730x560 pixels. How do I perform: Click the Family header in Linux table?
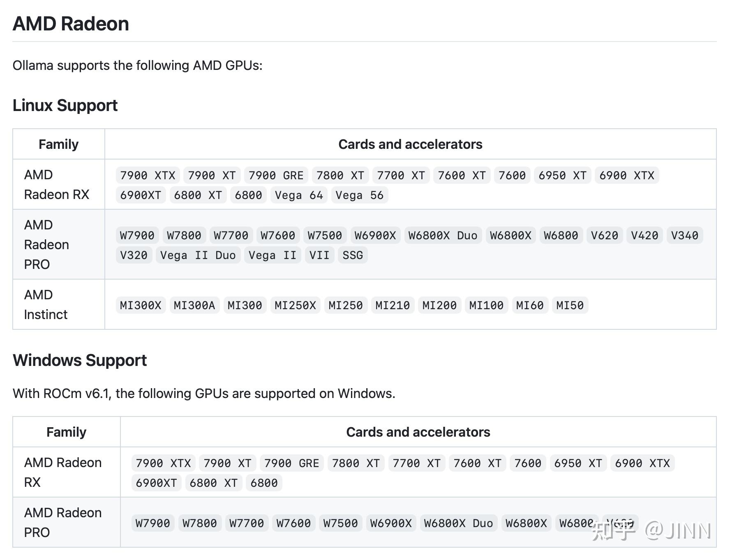(x=58, y=144)
